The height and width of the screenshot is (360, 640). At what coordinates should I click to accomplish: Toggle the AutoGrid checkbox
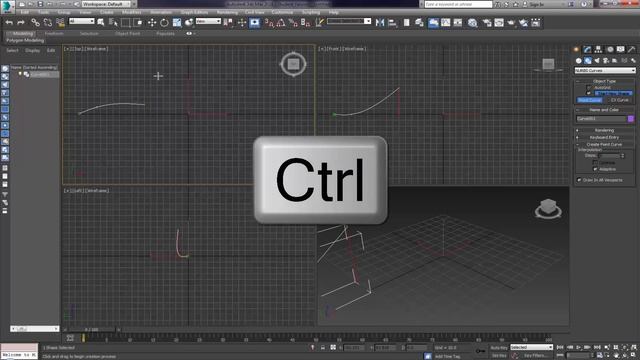589,87
